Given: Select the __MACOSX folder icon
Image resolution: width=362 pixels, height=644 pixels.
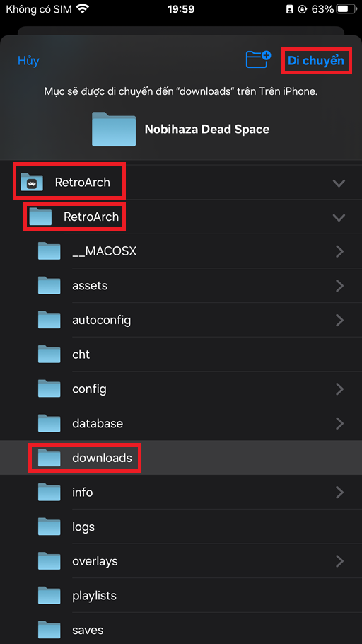Looking at the screenshot, I should [49, 251].
